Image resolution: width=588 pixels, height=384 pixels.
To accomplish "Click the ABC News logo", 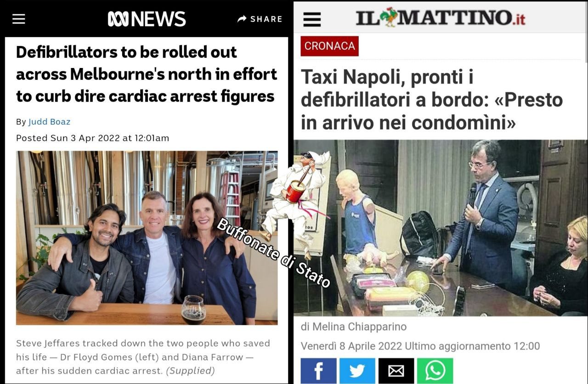I will pos(147,19).
